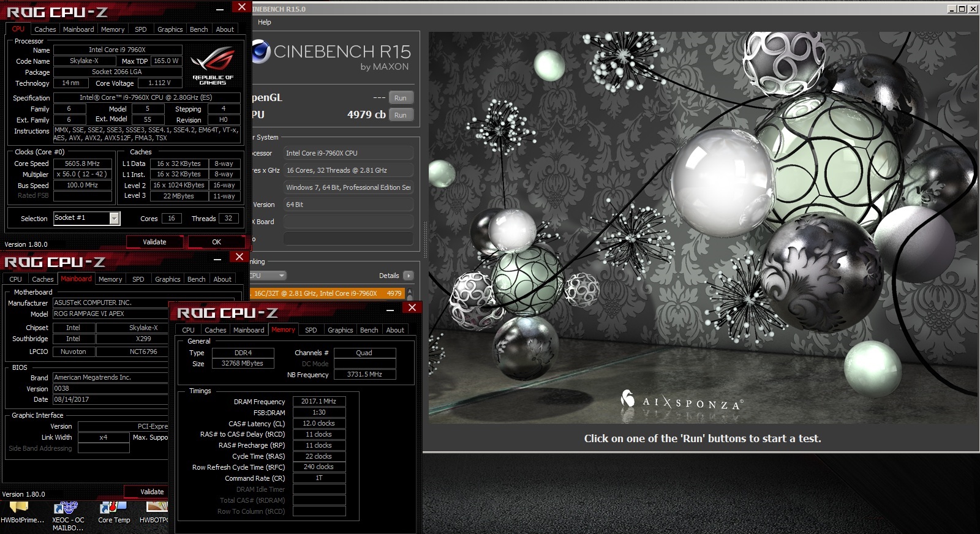Image resolution: width=980 pixels, height=534 pixels.
Task: Minimize the CPU-Z Mainboard window
Action: click(x=217, y=259)
